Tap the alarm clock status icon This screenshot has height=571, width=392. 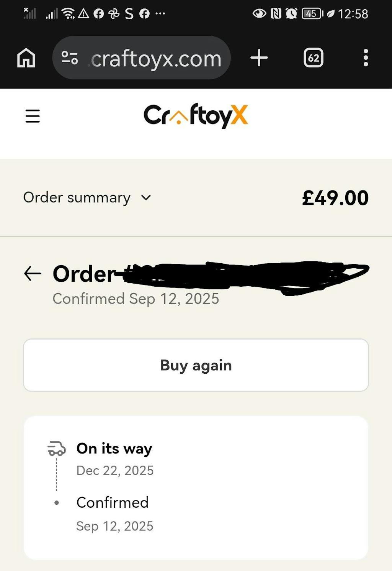coord(291,14)
